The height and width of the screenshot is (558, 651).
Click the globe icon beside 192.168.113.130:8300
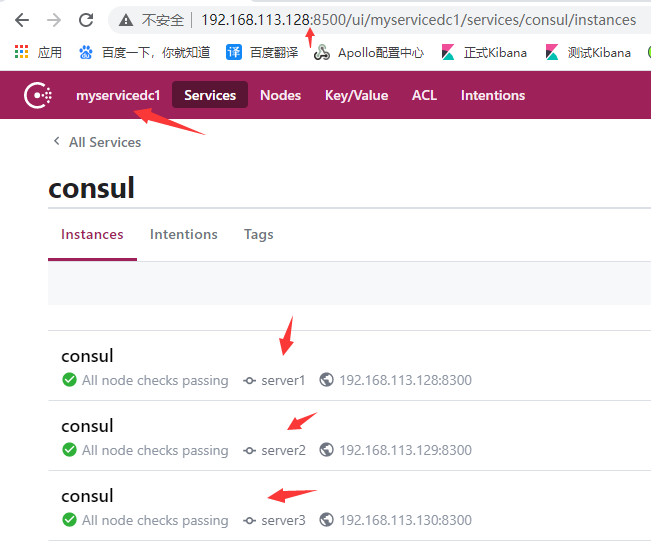[326, 520]
